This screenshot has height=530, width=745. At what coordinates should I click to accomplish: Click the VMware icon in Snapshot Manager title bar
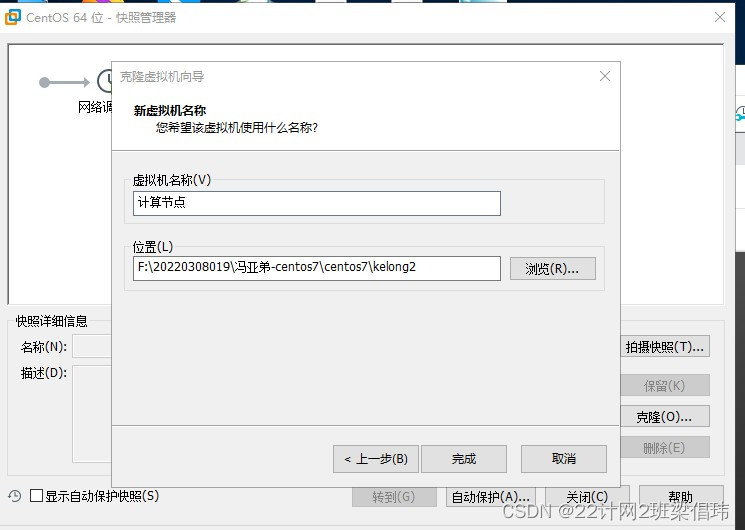pos(12,17)
